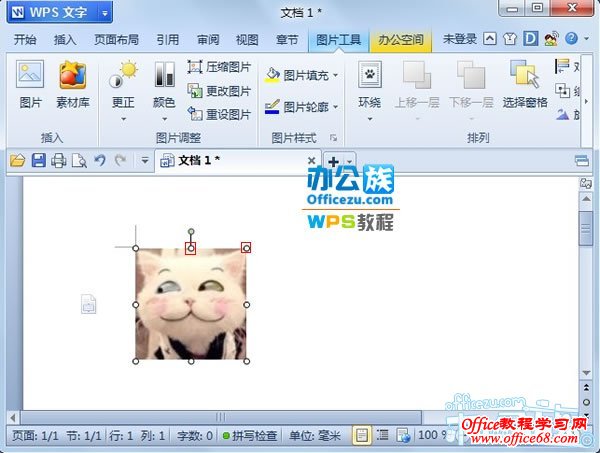
Task: Open the 页面布局 tab
Action: click(x=116, y=39)
